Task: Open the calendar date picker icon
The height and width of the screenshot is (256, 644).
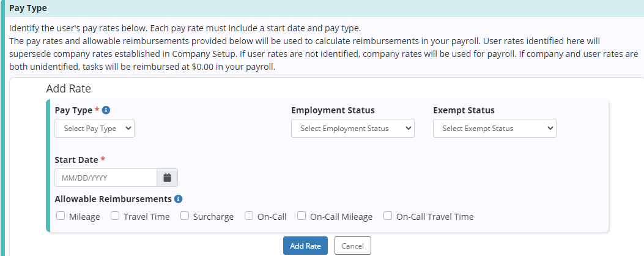Action: click(x=167, y=178)
